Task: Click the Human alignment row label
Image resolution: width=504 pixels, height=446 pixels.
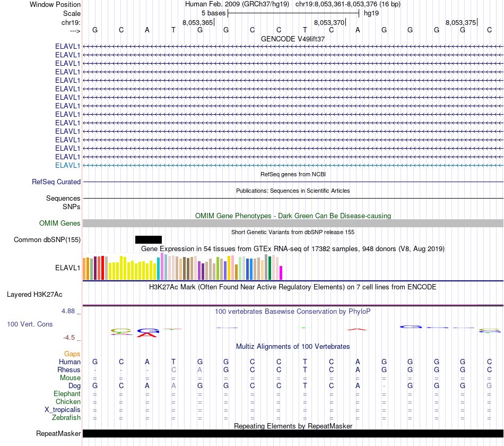Action: 69,362
